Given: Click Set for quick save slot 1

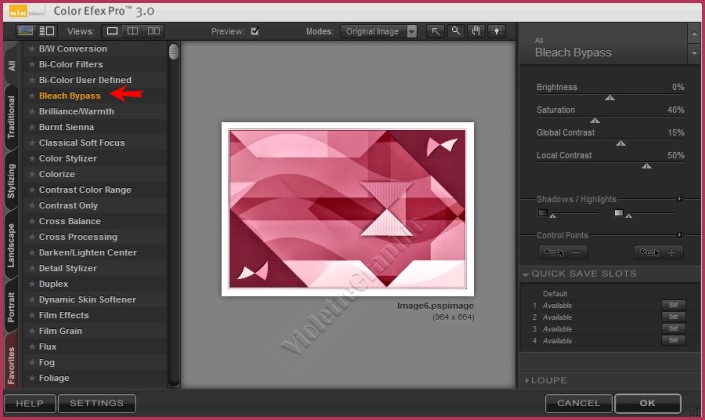Looking at the screenshot, I should click(x=673, y=304).
